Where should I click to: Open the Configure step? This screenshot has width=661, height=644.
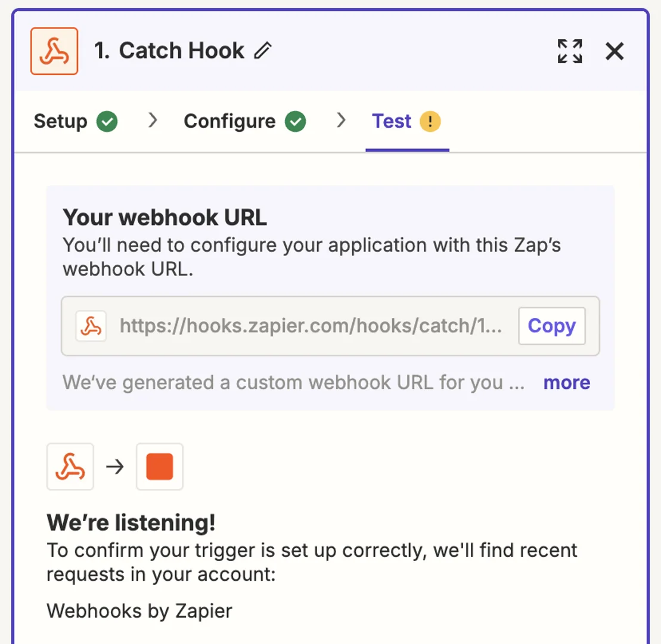(x=230, y=120)
